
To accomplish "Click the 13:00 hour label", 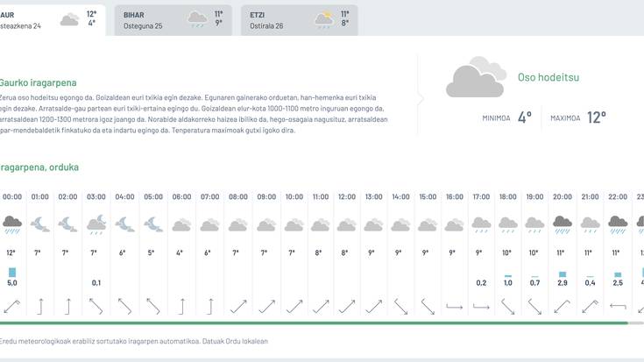I will coord(374,197).
